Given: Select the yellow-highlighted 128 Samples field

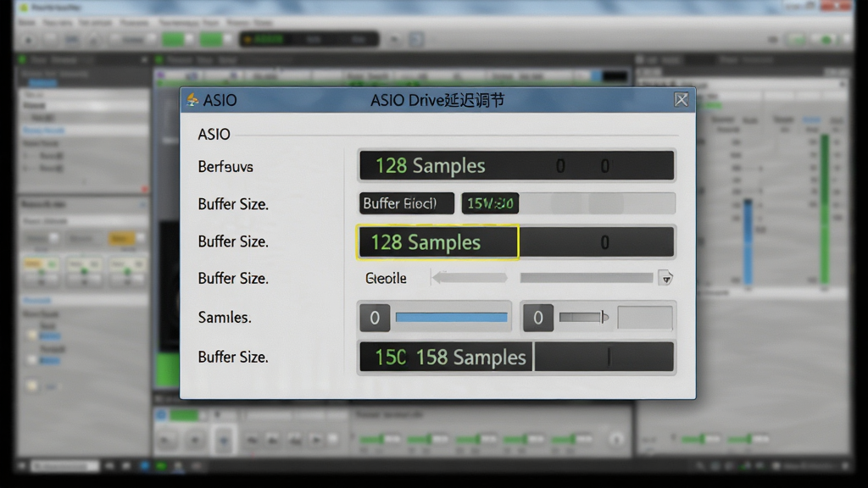Looking at the screenshot, I should tap(437, 242).
